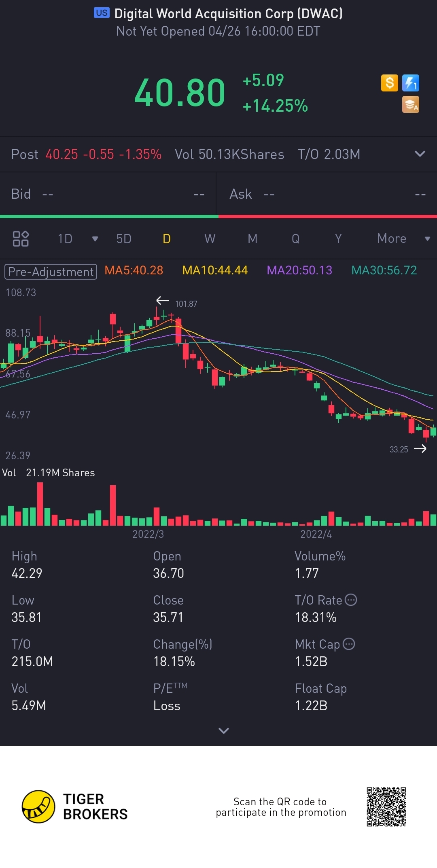This screenshot has height=868, width=437.
Task: Tap the MA30:56.72 indicator label
Action: 384,270
